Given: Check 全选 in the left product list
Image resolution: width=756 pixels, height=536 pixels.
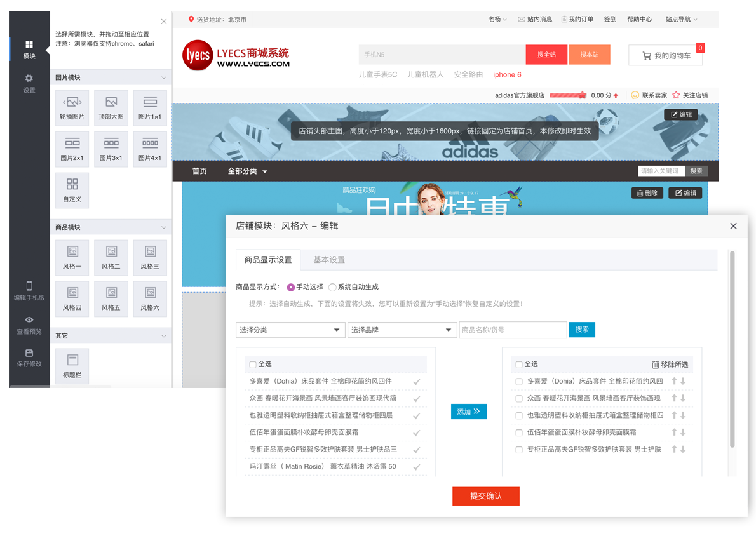Looking at the screenshot, I should 253,365.
